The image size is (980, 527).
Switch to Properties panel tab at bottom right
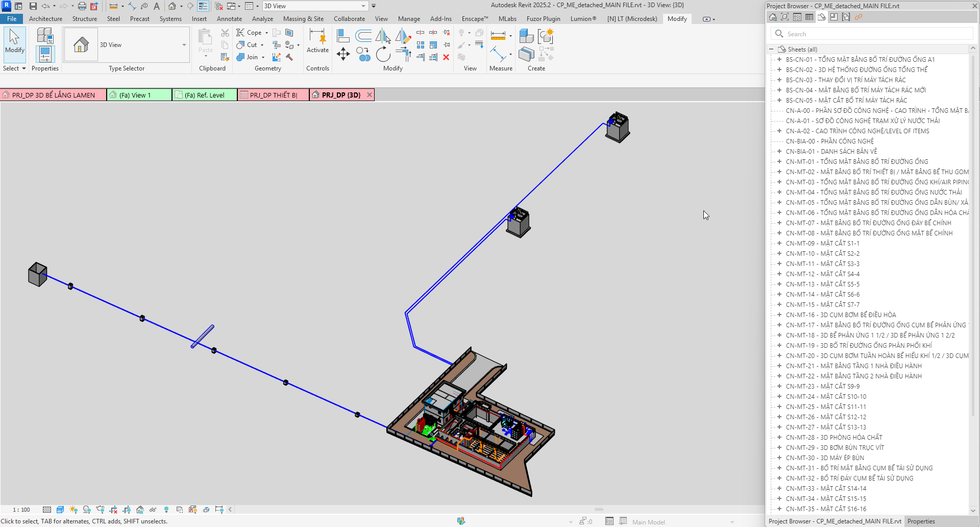[921, 521]
